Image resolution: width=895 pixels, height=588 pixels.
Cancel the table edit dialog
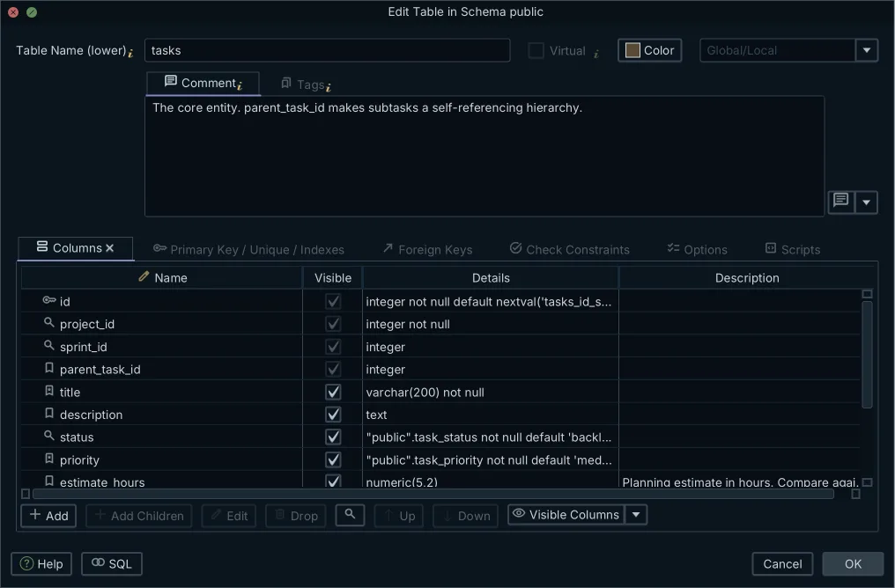782,564
